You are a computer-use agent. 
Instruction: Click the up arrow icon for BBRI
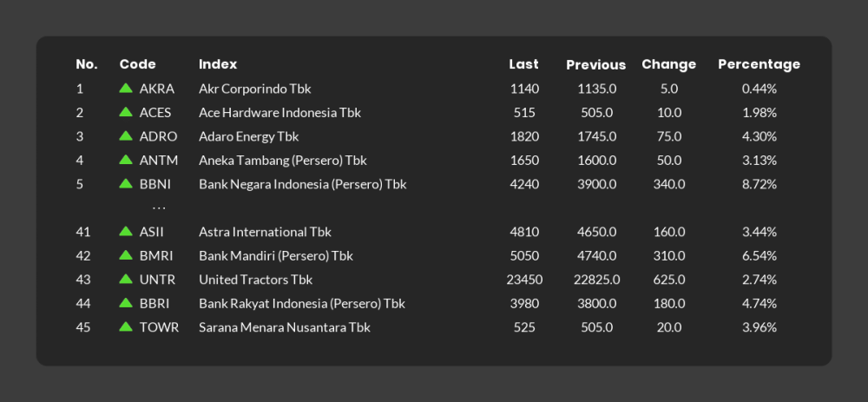(126, 302)
